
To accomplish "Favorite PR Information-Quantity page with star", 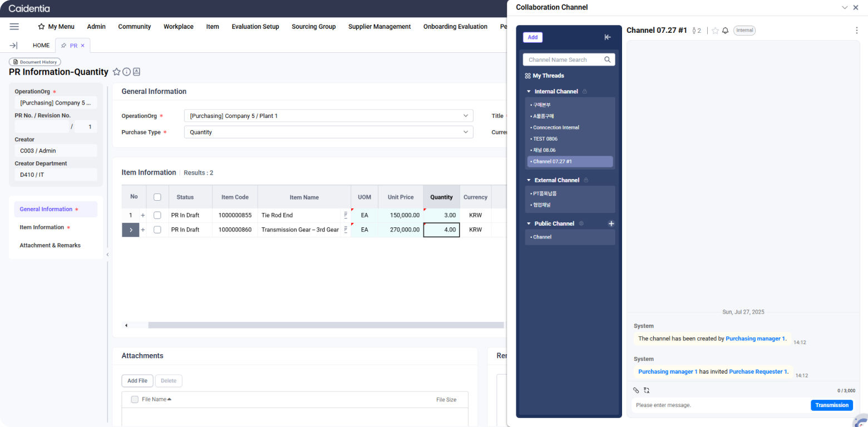I will point(116,72).
